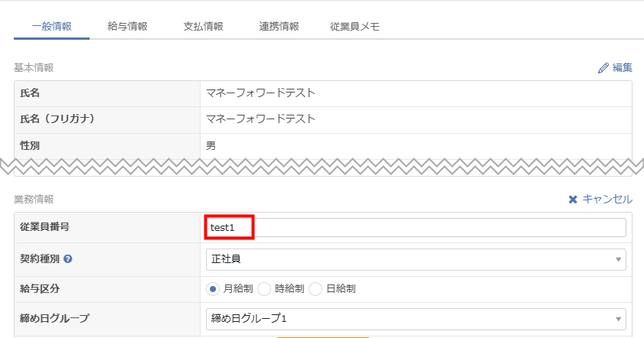
Task: Click the 氏名 value マネーフォワードテスト
Action: tap(261, 93)
